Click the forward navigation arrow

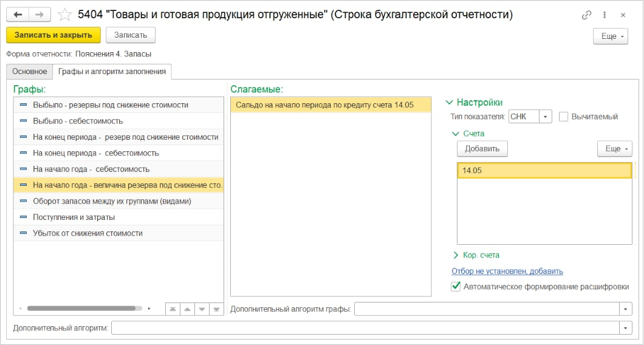click(39, 15)
